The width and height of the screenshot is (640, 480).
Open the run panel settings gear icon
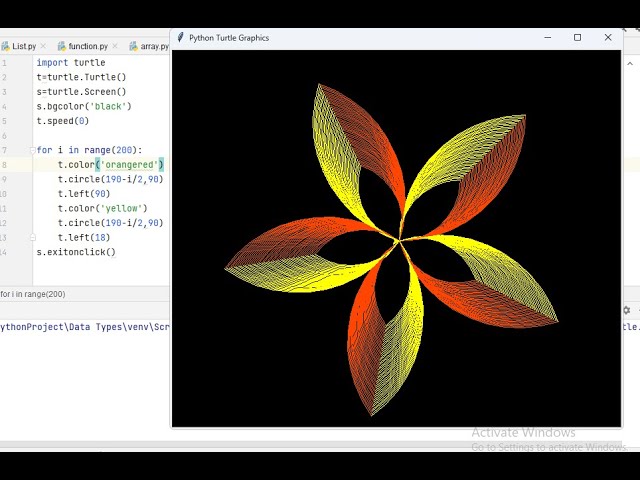coord(627,310)
